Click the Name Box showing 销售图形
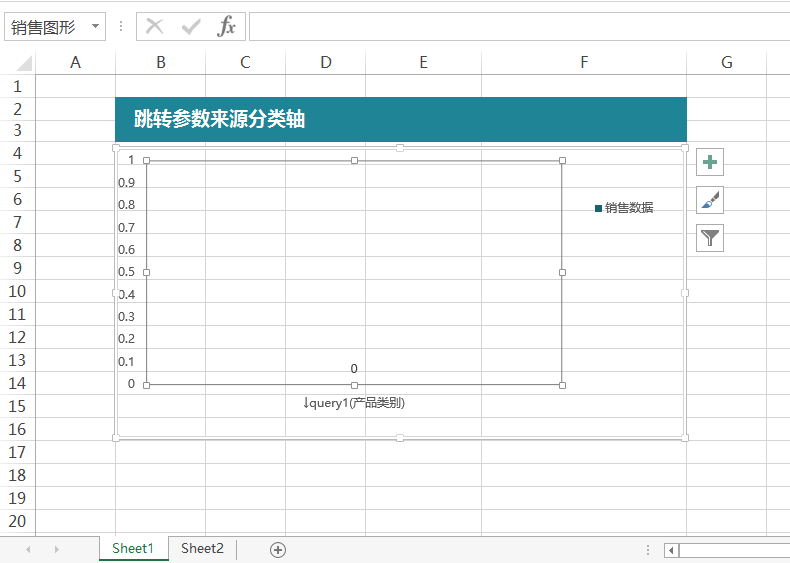The width and height of the screenshot is (790, 563). click(x=55, y=26)
